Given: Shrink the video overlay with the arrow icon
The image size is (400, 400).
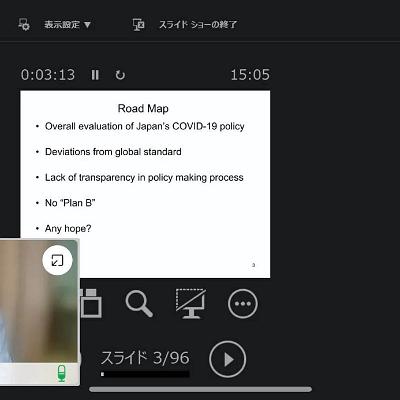Looking at the screenshot, I should tap(57, 260).
